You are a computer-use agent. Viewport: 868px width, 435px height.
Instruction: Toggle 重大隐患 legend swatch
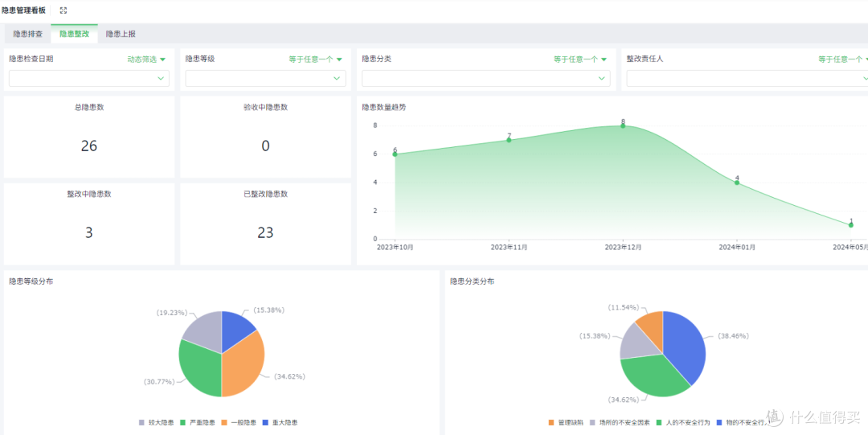pyautogui.click(x=266, y=423)
